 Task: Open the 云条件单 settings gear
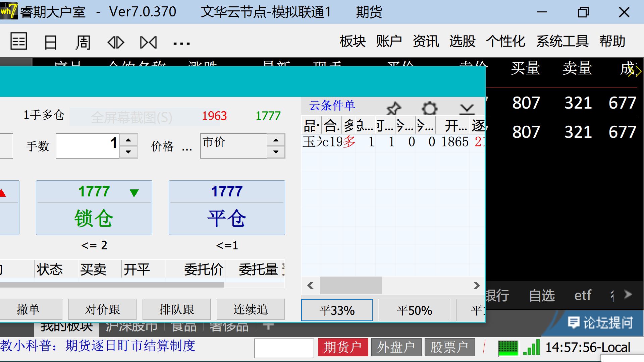pos(430,108)
